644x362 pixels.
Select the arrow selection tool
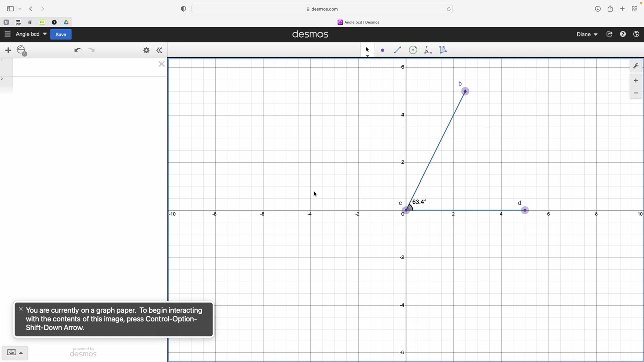click(x=367, y=50)
